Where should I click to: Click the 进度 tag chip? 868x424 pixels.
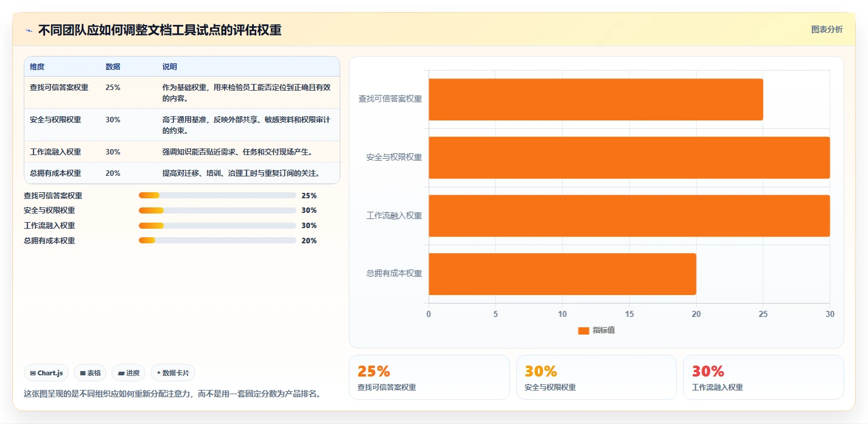[128, 373]
